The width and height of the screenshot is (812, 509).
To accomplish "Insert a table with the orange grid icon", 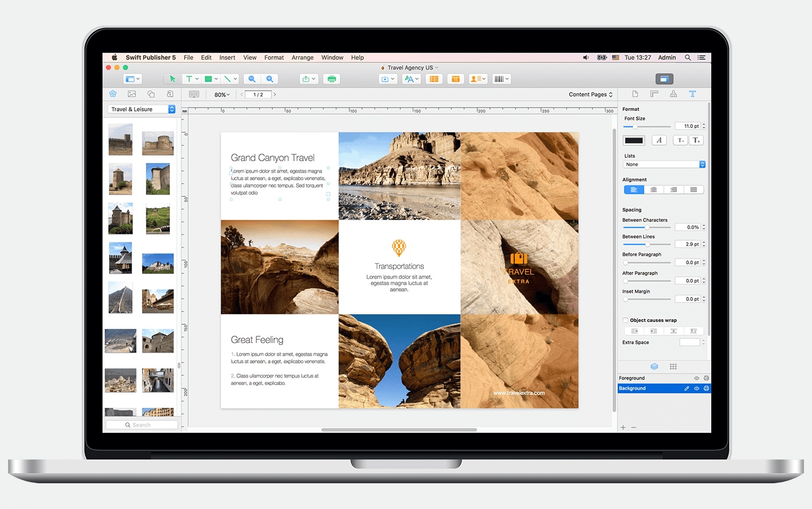I will (x=434, y=79).
